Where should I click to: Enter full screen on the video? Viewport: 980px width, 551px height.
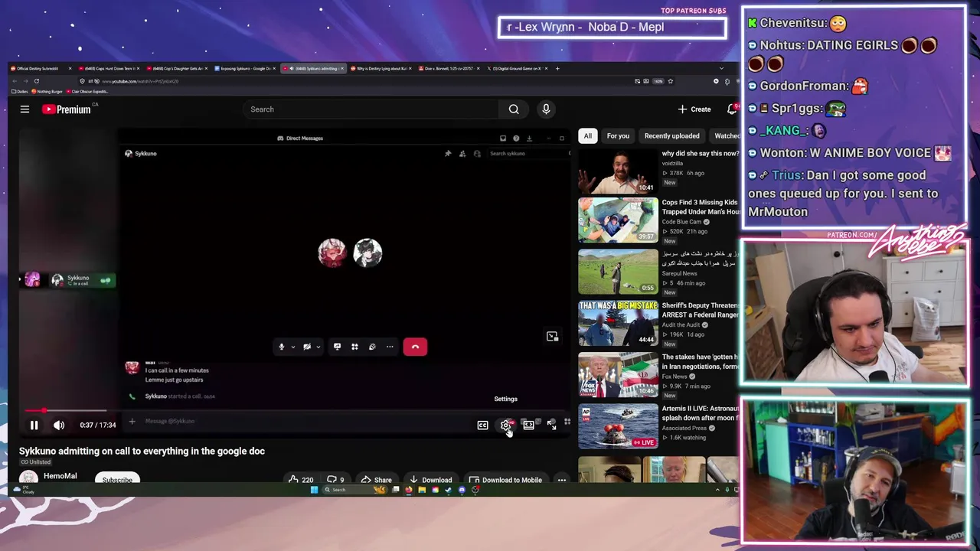pos(551,425)
